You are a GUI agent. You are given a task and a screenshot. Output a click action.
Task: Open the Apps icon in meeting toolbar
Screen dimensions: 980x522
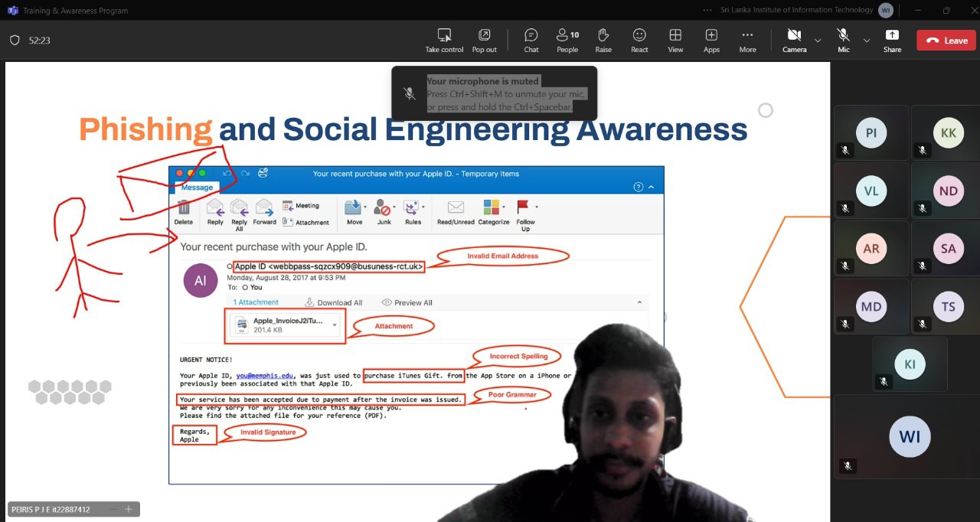pos(711,36)
